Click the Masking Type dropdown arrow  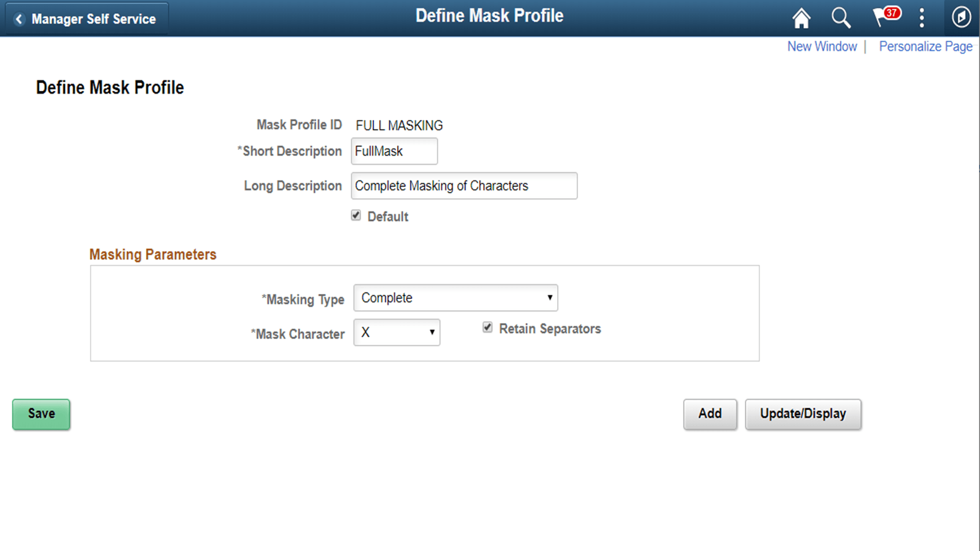click(x=550, y=298)
